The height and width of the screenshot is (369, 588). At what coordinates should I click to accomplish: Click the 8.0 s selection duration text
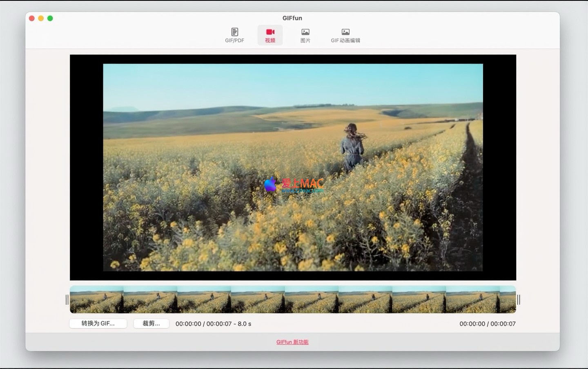click(244, 324)
